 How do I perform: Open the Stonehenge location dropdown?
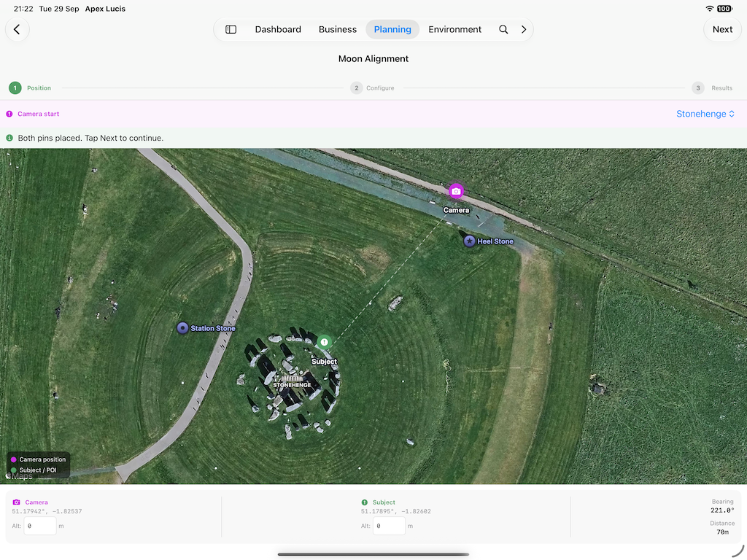pyautogui.click(x=705, y=114)
